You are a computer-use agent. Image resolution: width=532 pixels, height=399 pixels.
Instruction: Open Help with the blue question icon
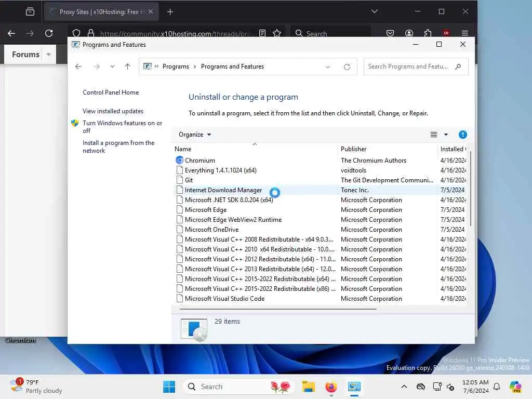click(462, 135)
